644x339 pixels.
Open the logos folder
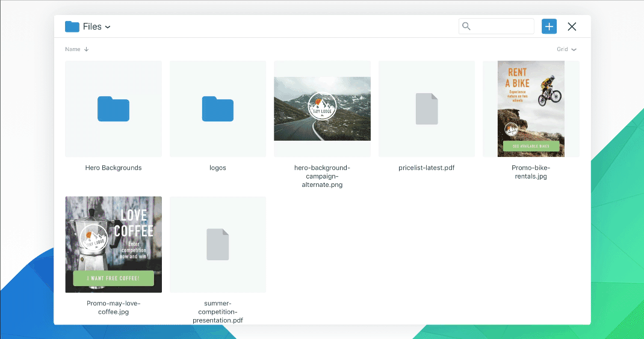click(217, 109)
